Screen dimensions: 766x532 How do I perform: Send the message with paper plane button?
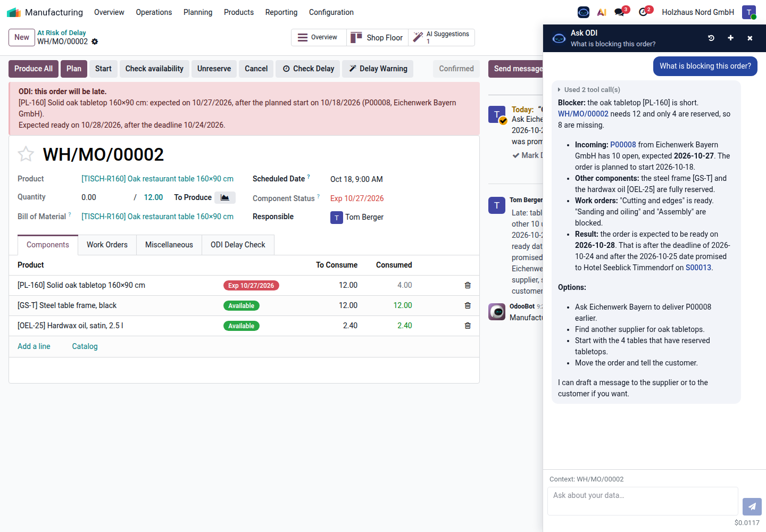(x=752, y=506)
